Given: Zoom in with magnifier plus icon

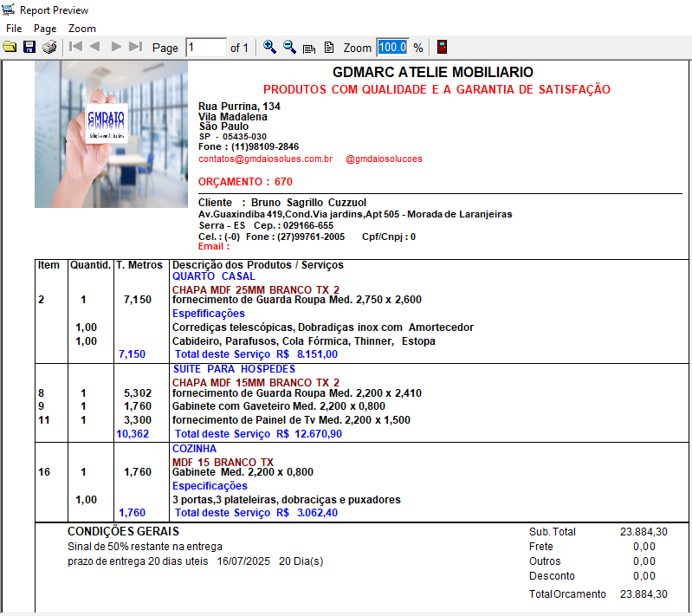Looking at the screenshot, I should click(x=269, y=47).
